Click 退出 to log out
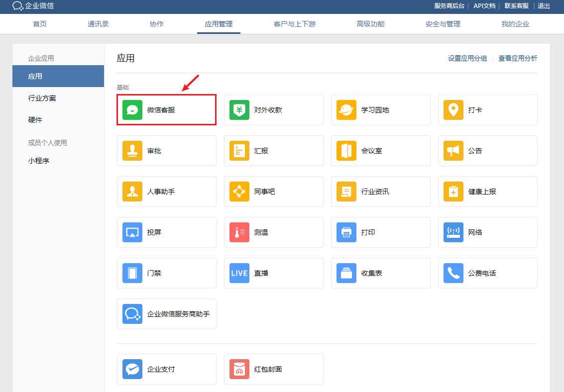This screenshot has width=564, height=392. 544,6
